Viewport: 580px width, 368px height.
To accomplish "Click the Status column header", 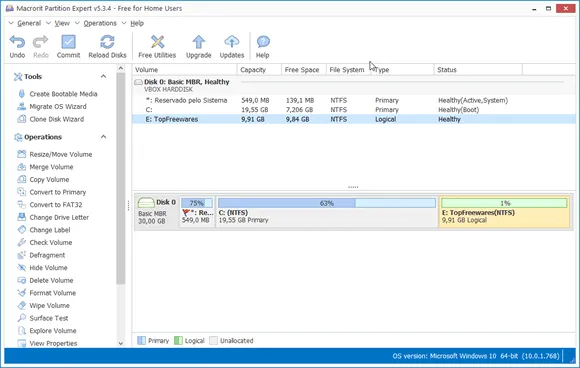I will (x=478, y=70).
